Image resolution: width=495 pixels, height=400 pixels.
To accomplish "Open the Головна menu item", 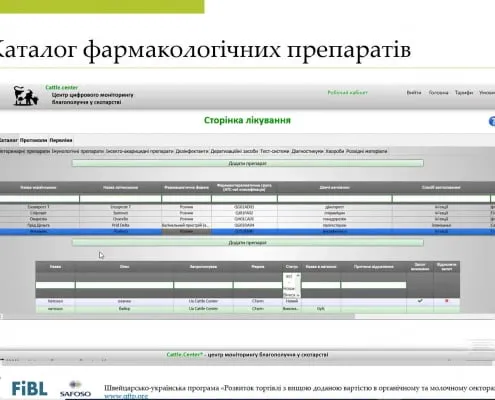I will [438, 93].
